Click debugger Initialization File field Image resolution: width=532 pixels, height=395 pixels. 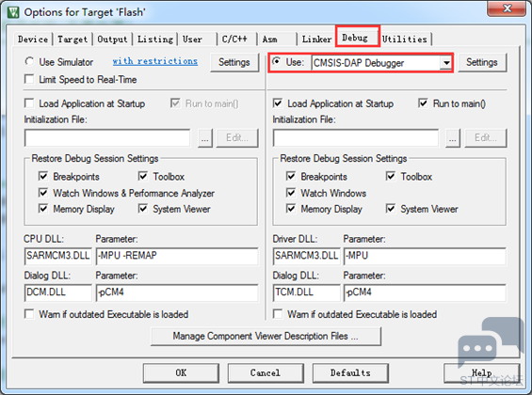click(356, 138)
